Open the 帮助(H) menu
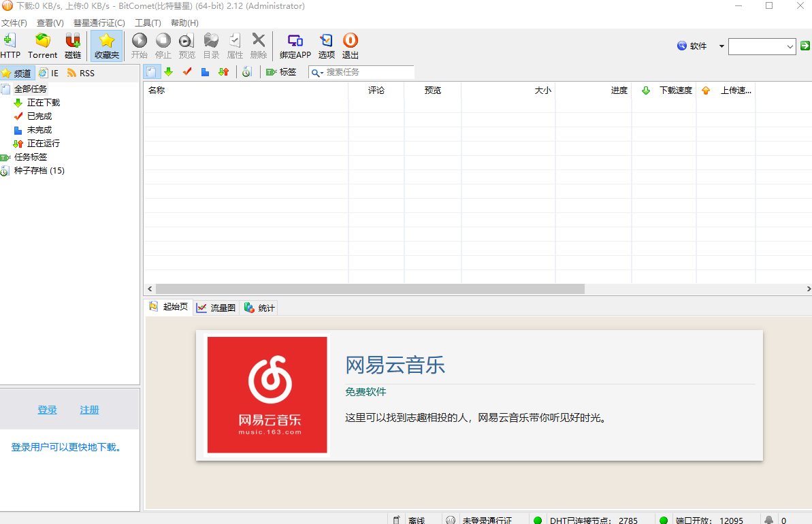This screenshot has height=524, width=812. click(x=184, y=22)
